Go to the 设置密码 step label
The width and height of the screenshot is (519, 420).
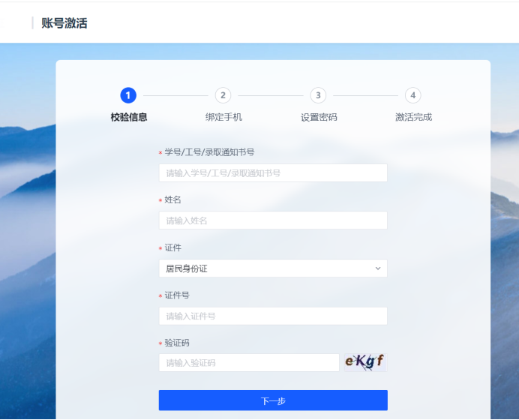[x=319, y=117]
